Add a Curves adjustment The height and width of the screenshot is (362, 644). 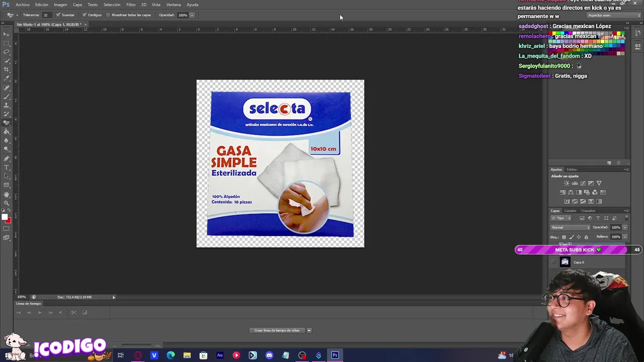click(x=583, y=183)
